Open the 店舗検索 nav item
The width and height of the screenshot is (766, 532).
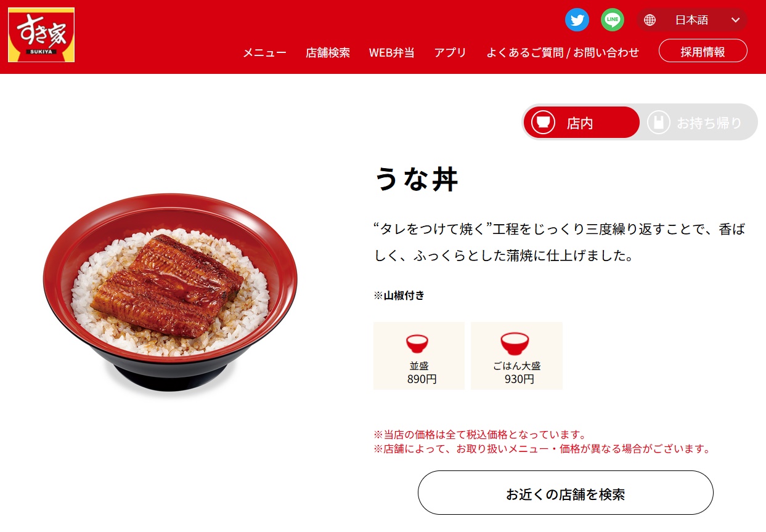(x=328, y=52)
